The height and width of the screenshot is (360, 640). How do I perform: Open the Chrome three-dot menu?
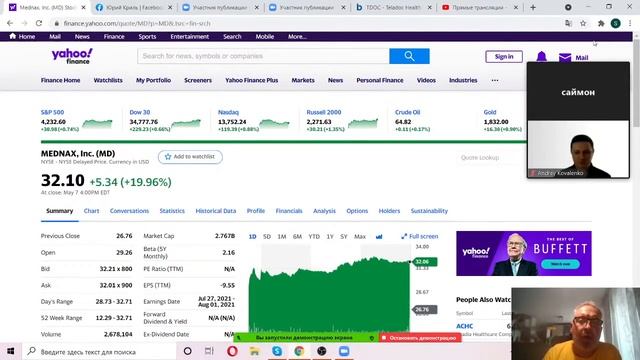click(630, 23)
